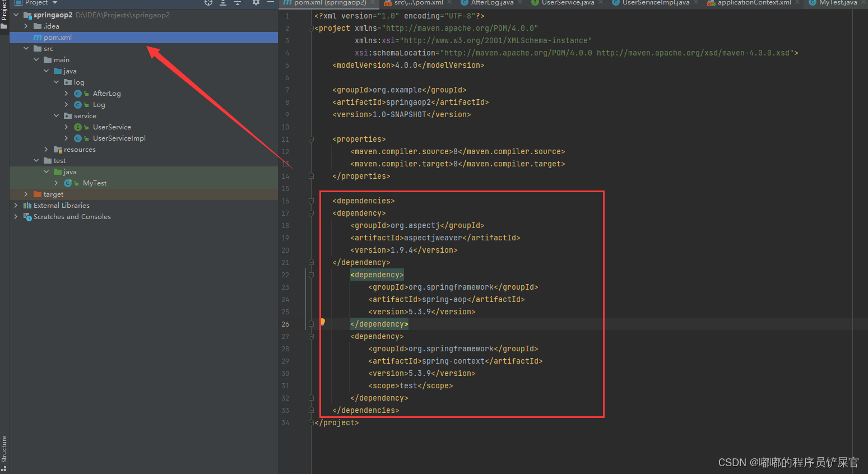Click the orange target folder icon
Screen dimensions: 868x474
[38, 194]
